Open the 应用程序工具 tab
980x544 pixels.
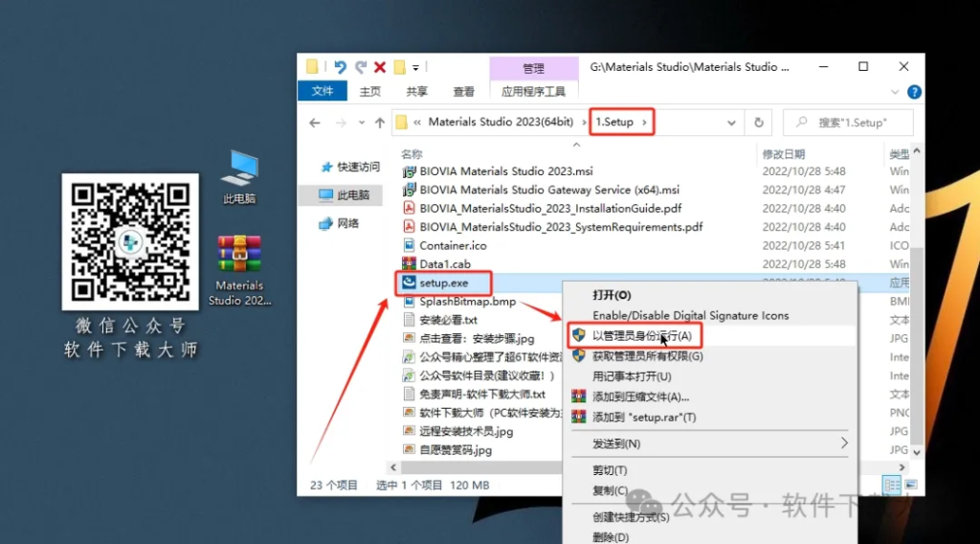pos(533,91)
